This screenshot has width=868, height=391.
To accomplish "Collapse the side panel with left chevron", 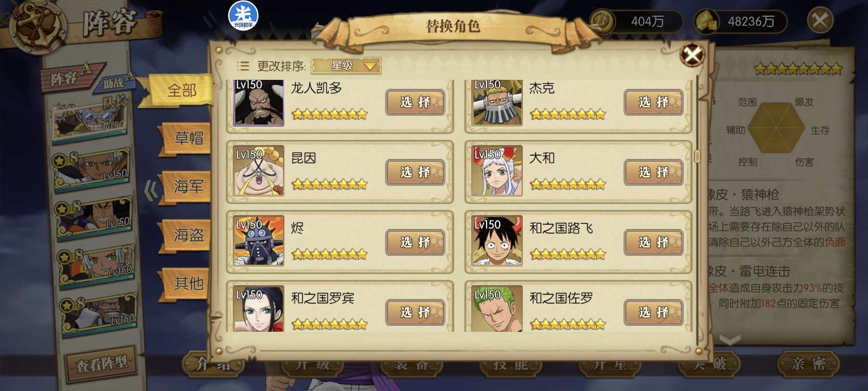I will (151, 191).
